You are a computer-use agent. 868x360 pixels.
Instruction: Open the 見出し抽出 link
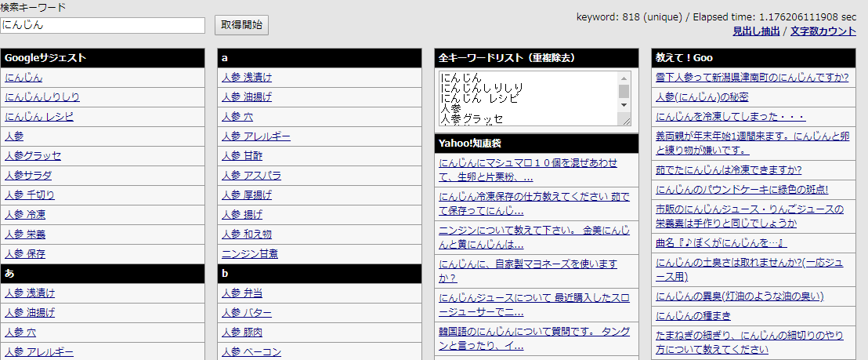click(x=756, y=31)
